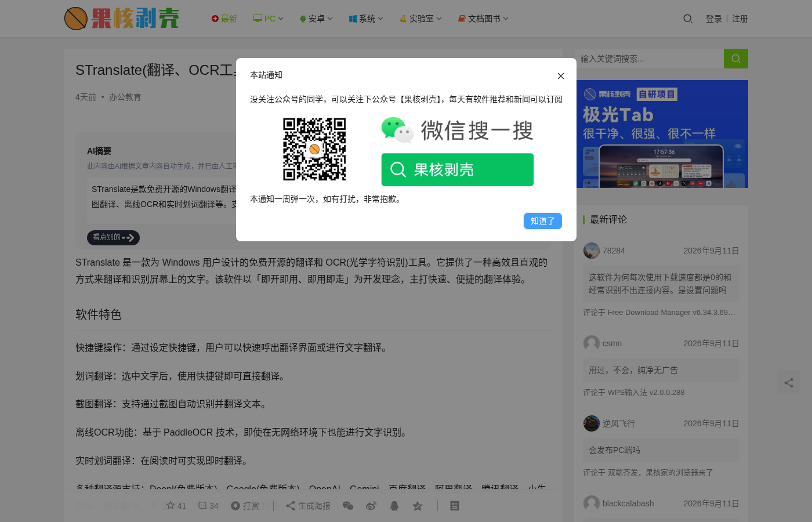This screenshot has width=812, height=522.
Task: Click the 看点别的 button
Action: [113, 237]
